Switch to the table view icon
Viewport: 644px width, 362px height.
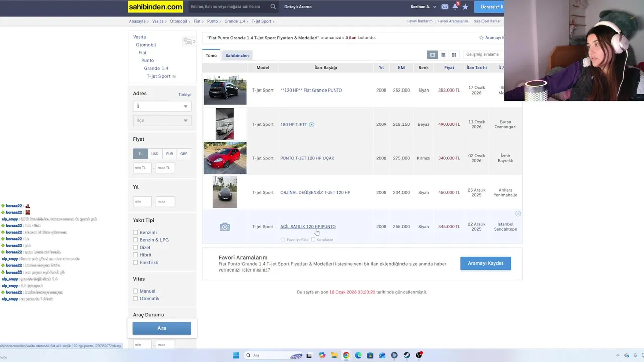pyautogui.click(x=432, y=55)
